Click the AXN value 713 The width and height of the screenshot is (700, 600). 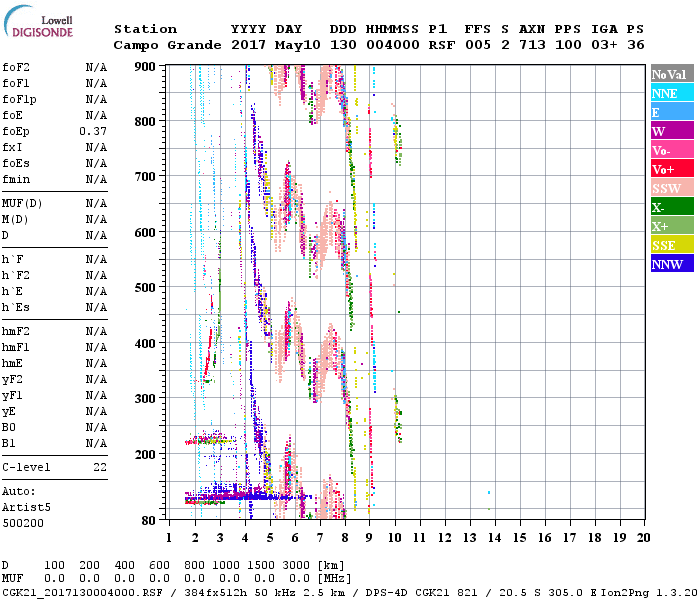[532, 45]
